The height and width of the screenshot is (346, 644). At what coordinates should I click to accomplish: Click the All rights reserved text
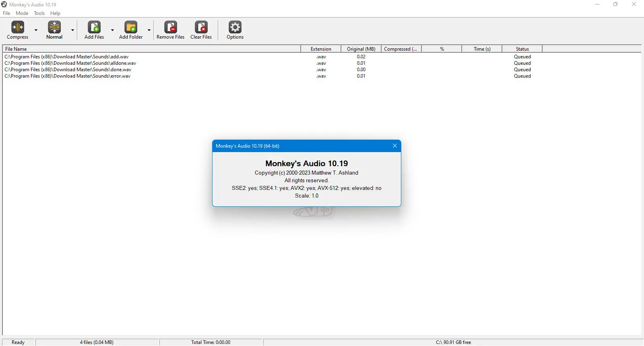click(307, 180)
